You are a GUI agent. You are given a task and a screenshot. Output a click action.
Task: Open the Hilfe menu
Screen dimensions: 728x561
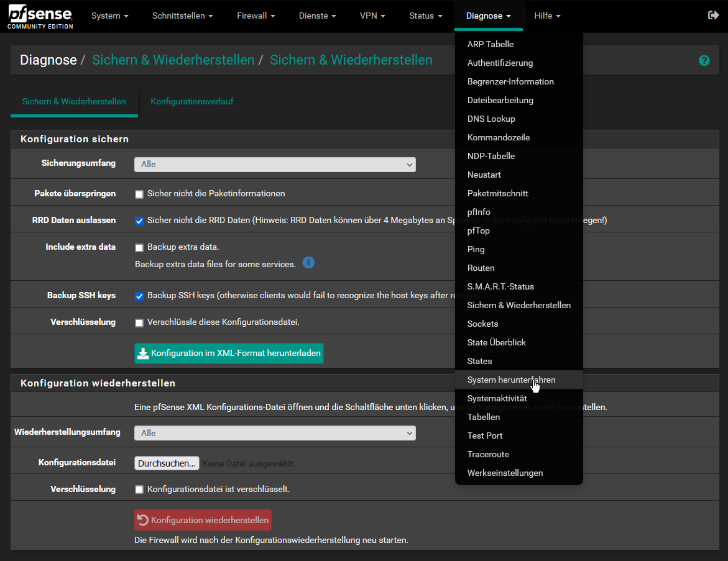(547, 16)
